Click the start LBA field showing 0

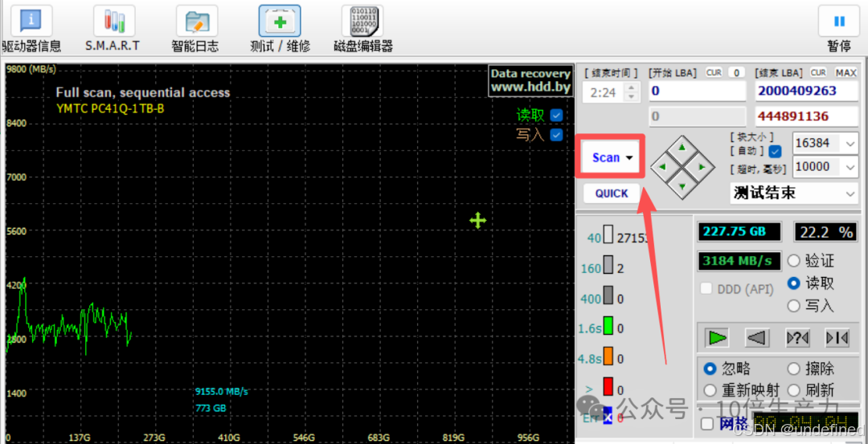coord(698,92)
